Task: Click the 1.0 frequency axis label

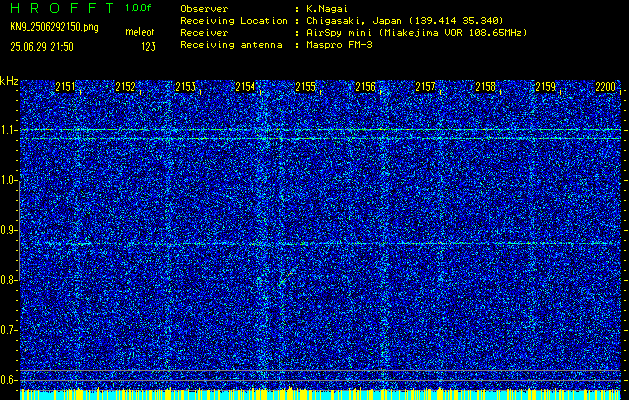Action: point(8,181)
